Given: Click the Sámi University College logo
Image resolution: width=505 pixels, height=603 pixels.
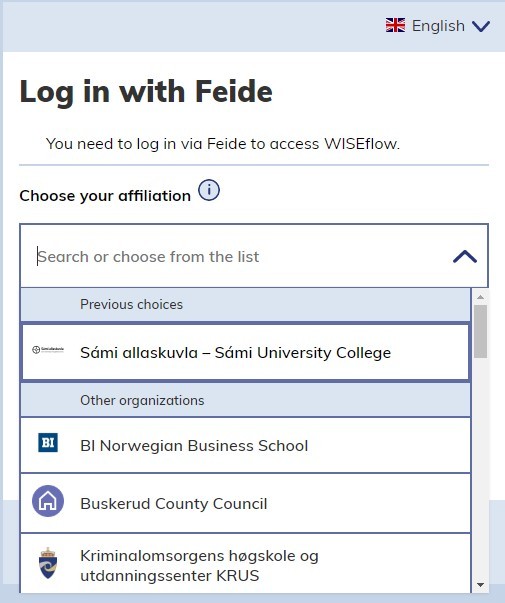Looking at the screenshot, I should coord(48,350).
